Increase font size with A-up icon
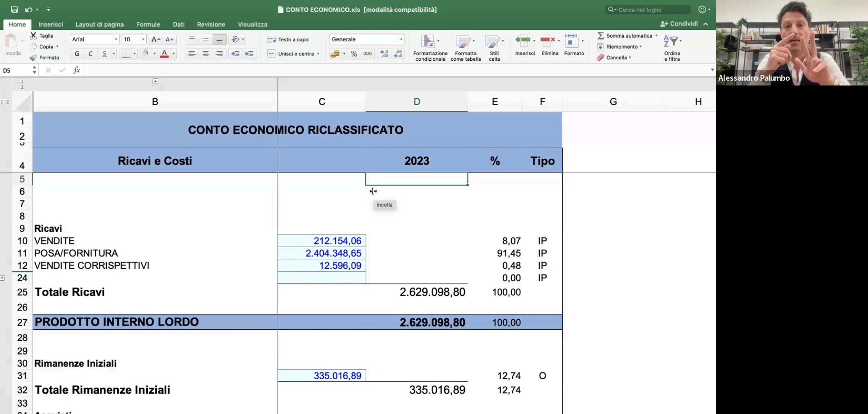This screenshot has height=414, width=868. (x=155, y=39)
